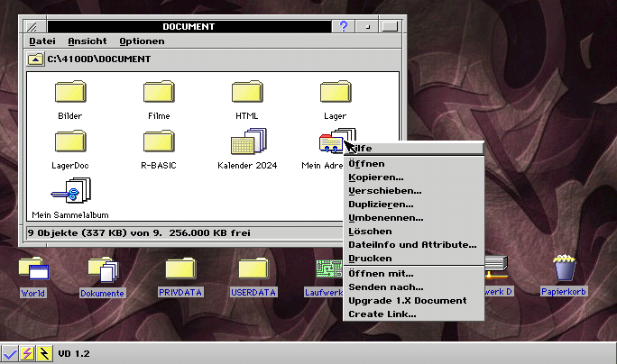Viewport: 617px width, 364px height.
Task: Go up one folder level
Action: click(34, 59)
